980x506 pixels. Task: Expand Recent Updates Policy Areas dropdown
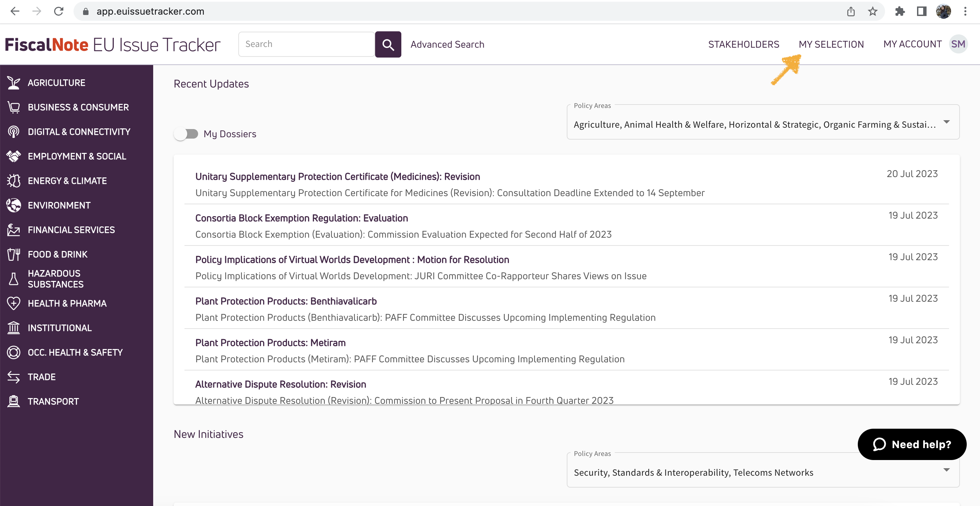763,122
